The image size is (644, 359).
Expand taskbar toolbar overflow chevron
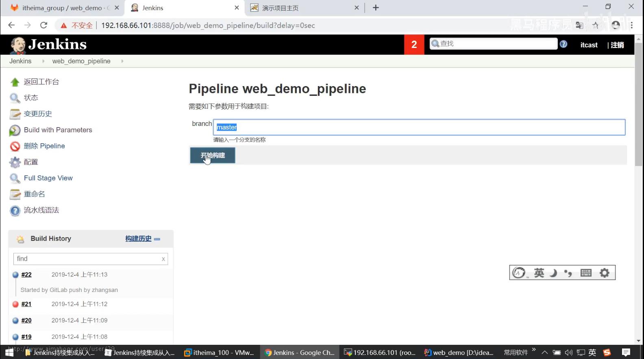[x=534, y=350]
